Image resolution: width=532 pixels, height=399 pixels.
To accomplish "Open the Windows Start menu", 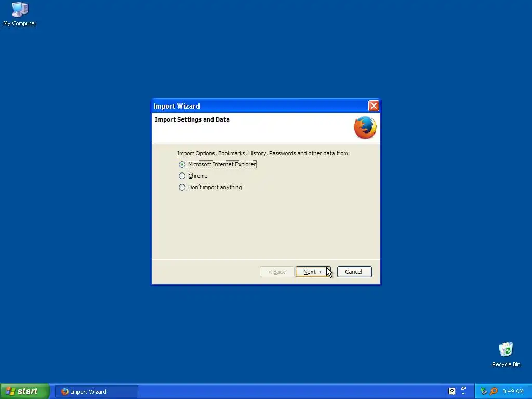I will tap(25, 392).
